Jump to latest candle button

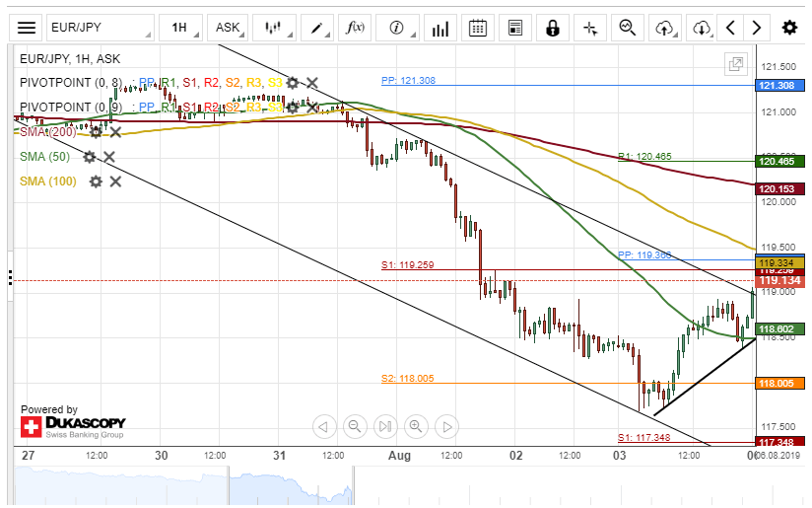(x=385, y=426)
